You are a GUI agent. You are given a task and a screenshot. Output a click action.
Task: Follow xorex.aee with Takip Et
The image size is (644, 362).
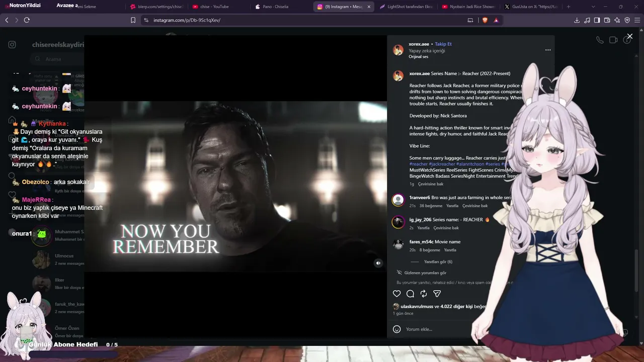(x=443, y=44)
